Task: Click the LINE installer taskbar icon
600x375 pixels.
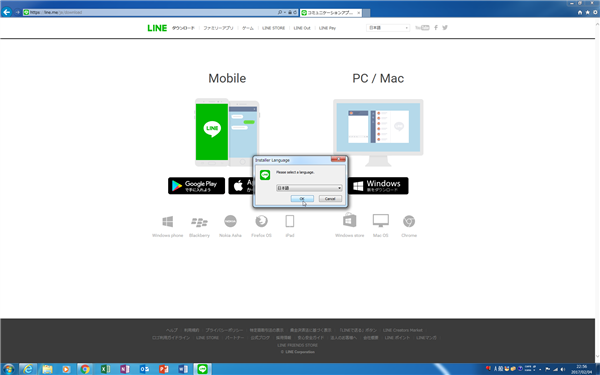Action: click(202, 369)
